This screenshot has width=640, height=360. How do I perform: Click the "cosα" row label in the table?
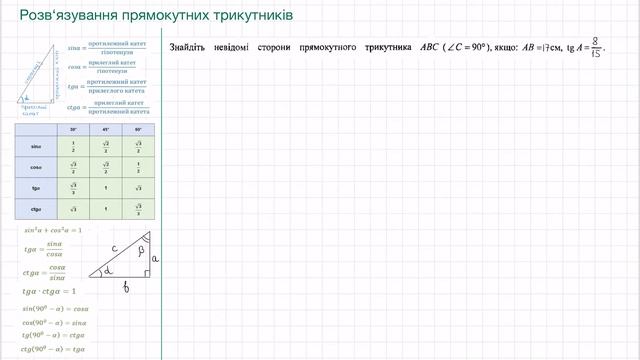[36, 167]
